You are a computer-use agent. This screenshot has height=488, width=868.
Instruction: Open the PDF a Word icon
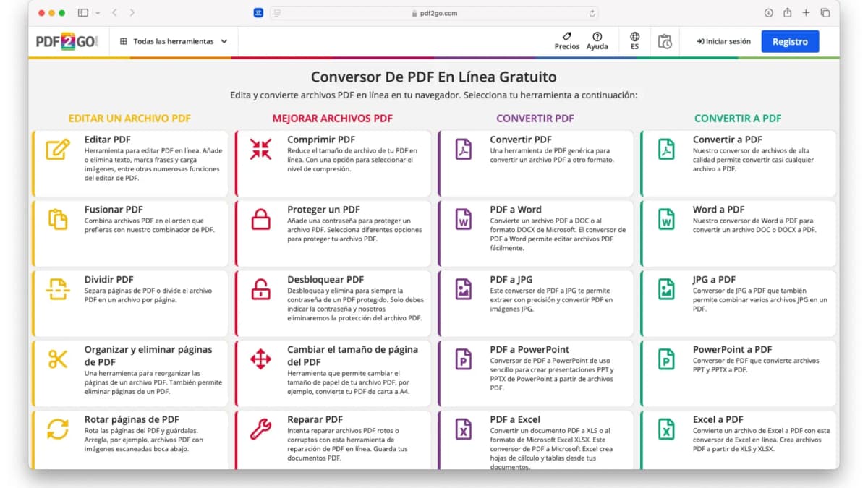463,219
